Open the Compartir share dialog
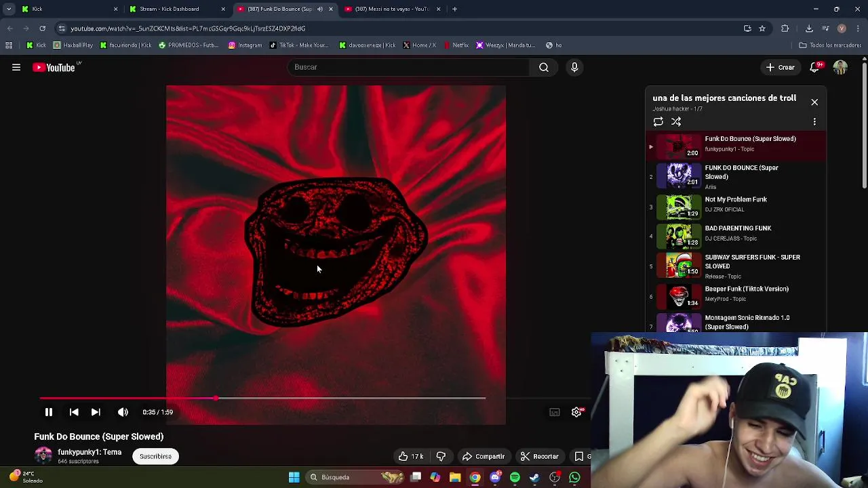Image resolution: width=868 pixels, height=488 pixels. pyautogui.click(x=484, y=457)
